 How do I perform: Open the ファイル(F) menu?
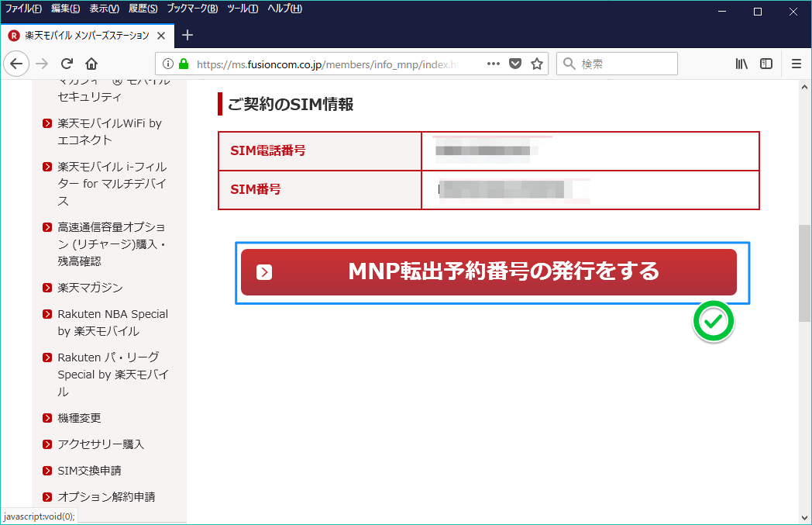[x=23, y=9]
